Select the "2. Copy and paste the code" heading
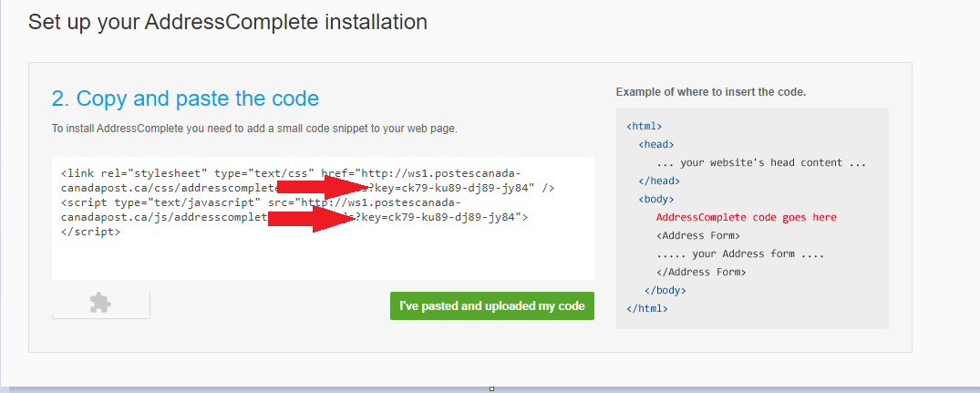Image resolution: width=980 pixels, height=393 pixels. pyautogui.click(x=185, y=98)
